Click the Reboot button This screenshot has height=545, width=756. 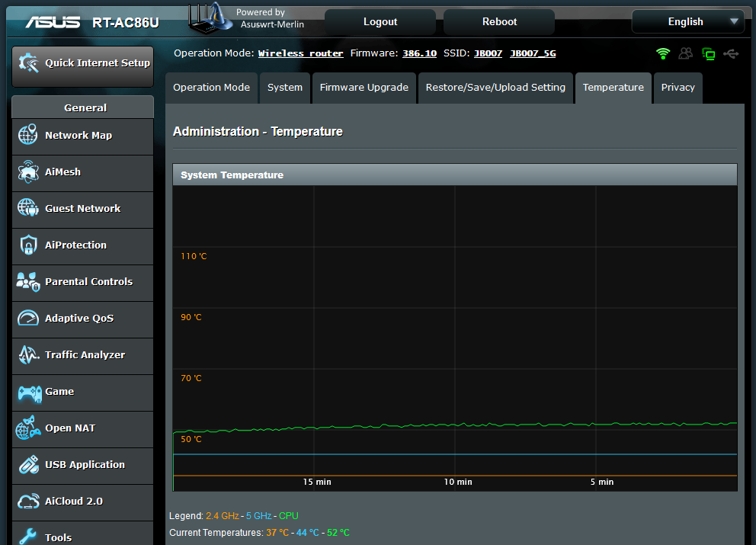pos(499,21)
